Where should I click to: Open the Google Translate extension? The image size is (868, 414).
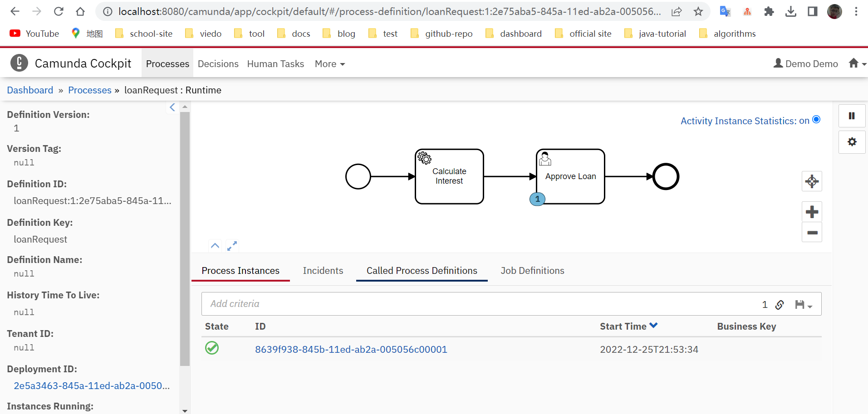725,12
